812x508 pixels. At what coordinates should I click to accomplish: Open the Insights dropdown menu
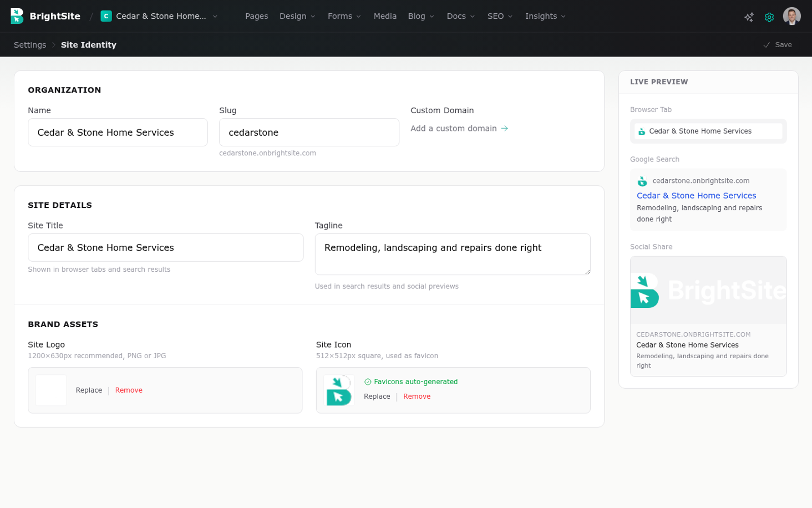[546, 16]
